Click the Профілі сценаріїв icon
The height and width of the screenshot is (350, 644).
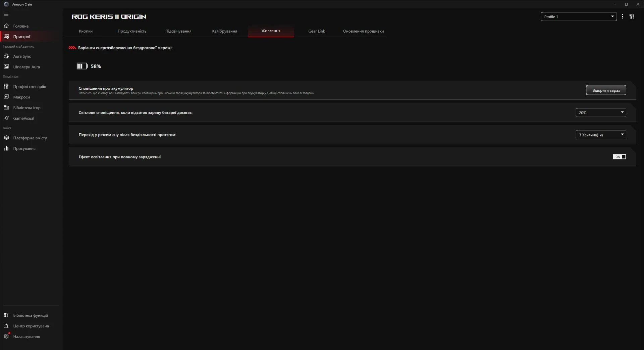coord(6,86)
